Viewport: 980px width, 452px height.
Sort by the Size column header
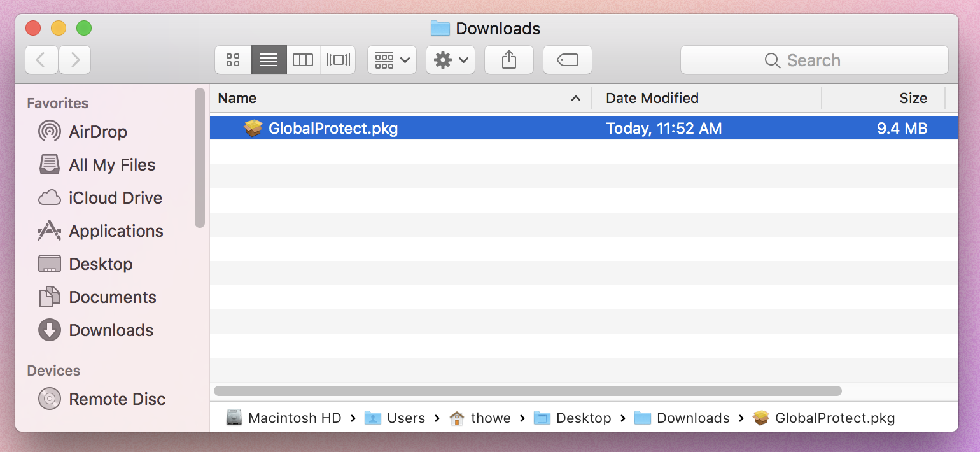883,98
